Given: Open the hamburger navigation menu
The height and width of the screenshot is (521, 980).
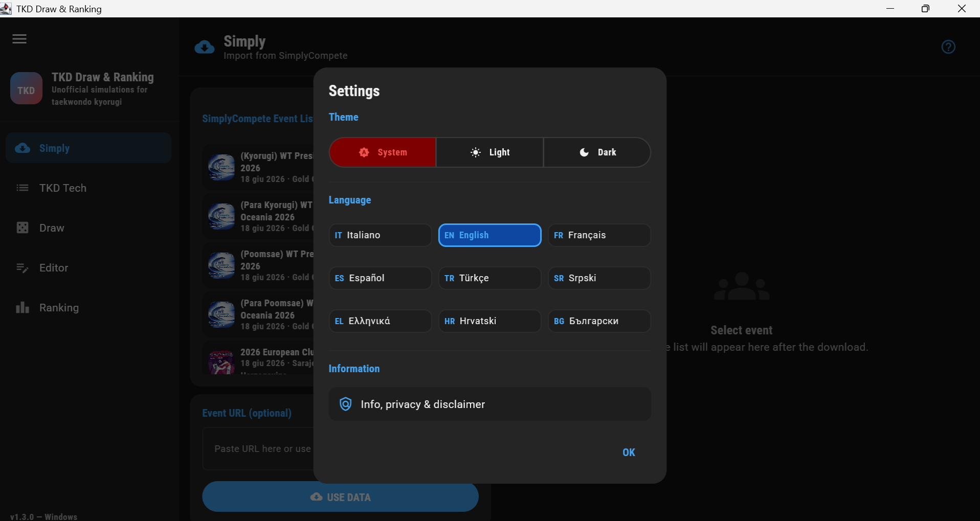Looking at the screenshot, I should coord(19,39).
